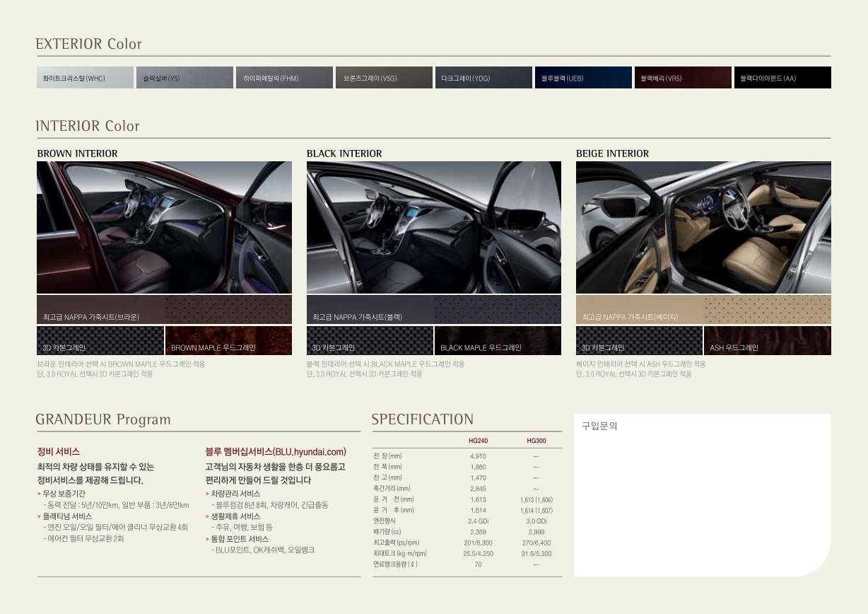
Task: Select the 화이트크리스탈 (WHC) exterior color swatch
Action: (x=85, y=78)
